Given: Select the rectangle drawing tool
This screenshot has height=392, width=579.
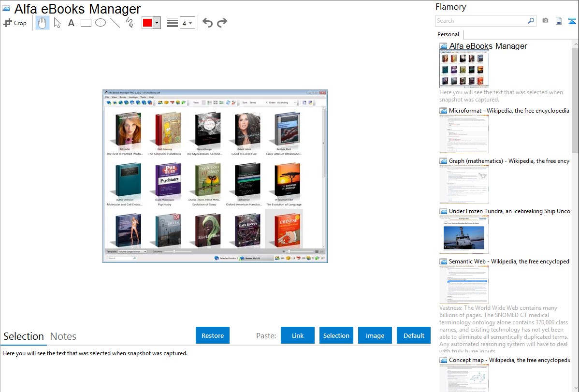Looking at the screenshot, I should coord(86,23).
